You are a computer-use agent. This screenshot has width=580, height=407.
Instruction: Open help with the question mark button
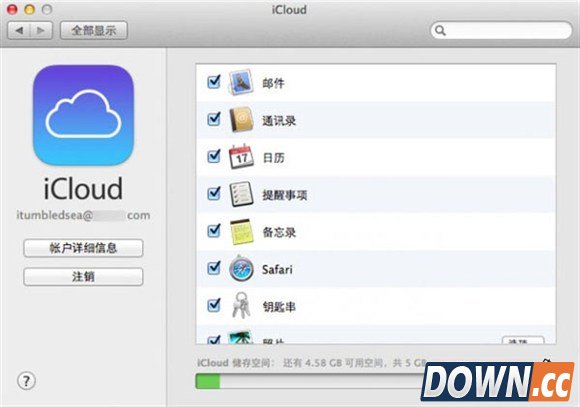26,381
